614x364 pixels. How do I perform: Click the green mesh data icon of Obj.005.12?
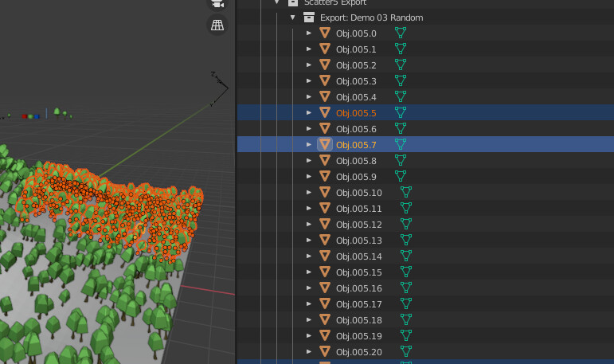pos(406,224)
